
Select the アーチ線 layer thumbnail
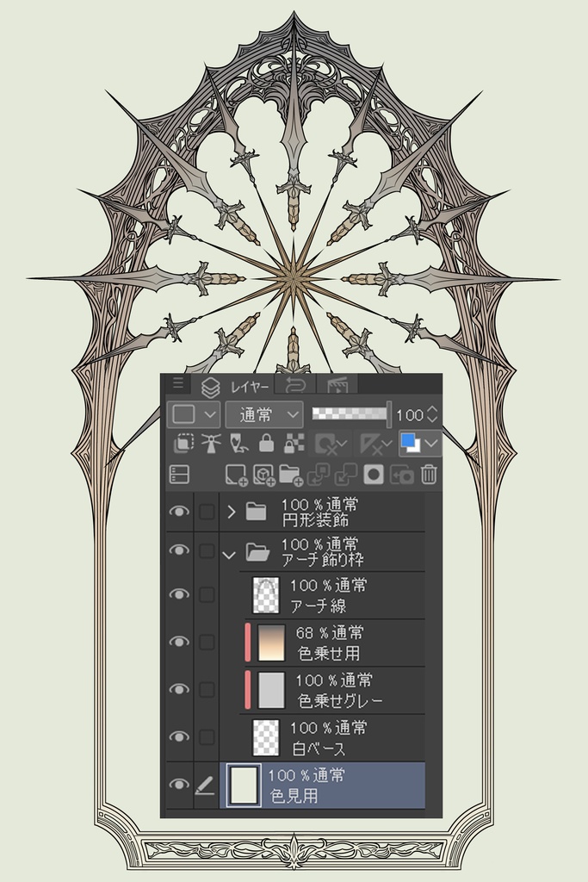coord(266,594)
